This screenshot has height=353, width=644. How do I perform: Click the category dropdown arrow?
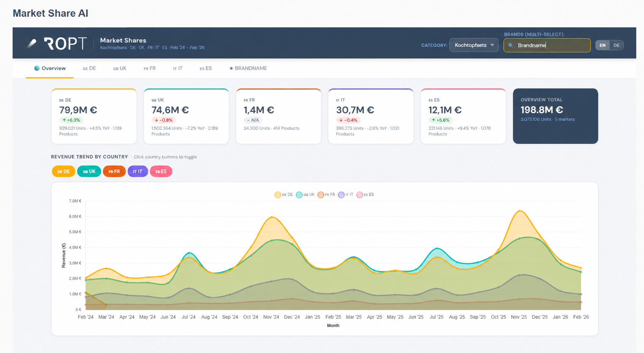coord(492,45)
